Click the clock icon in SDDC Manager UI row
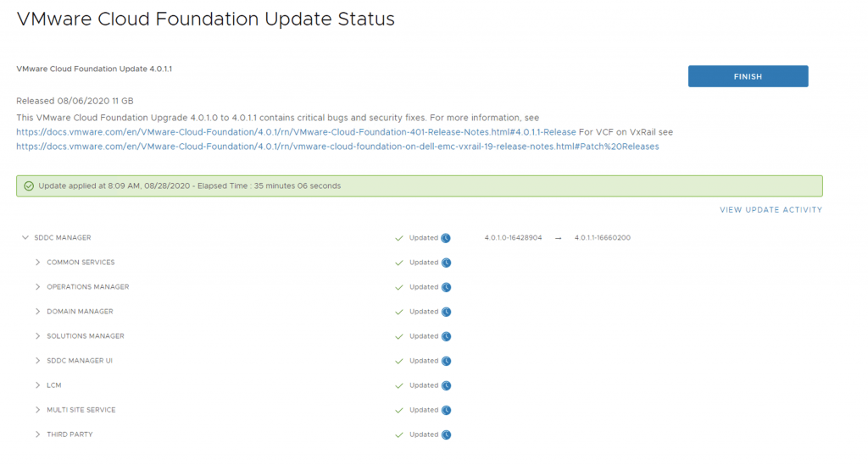 (x=446, y=361)
